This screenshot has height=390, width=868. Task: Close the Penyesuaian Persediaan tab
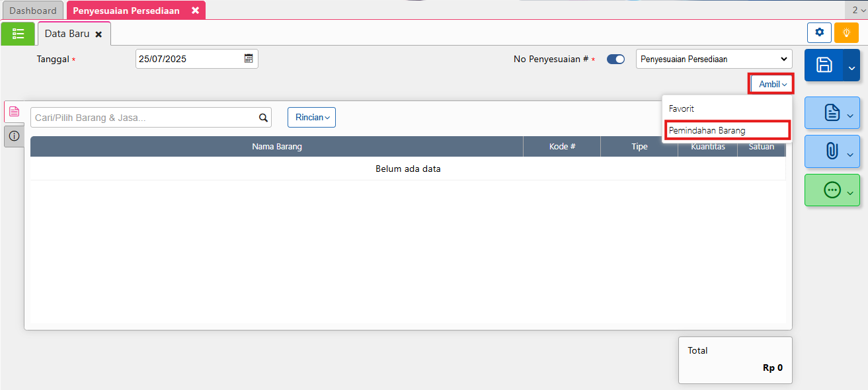point(195,11)
